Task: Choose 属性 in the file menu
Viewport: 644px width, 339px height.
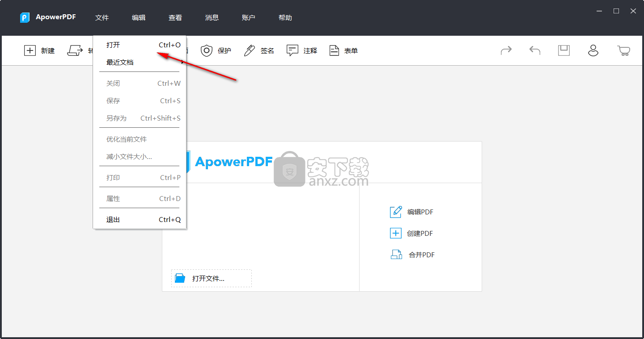Action: 140,199
